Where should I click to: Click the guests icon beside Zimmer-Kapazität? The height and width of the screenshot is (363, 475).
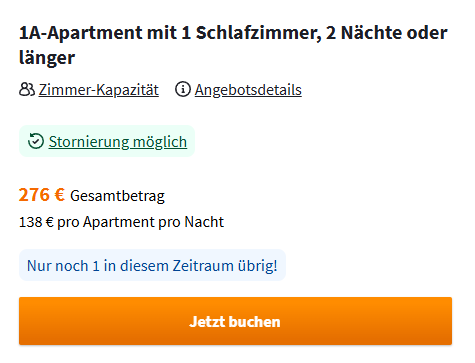tap(27, 90)
